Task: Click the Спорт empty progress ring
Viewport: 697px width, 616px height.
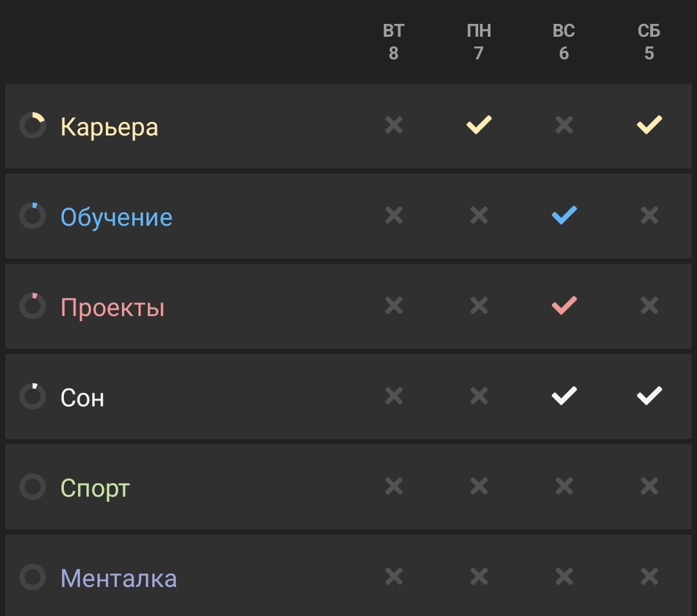Action: (32, 487)
